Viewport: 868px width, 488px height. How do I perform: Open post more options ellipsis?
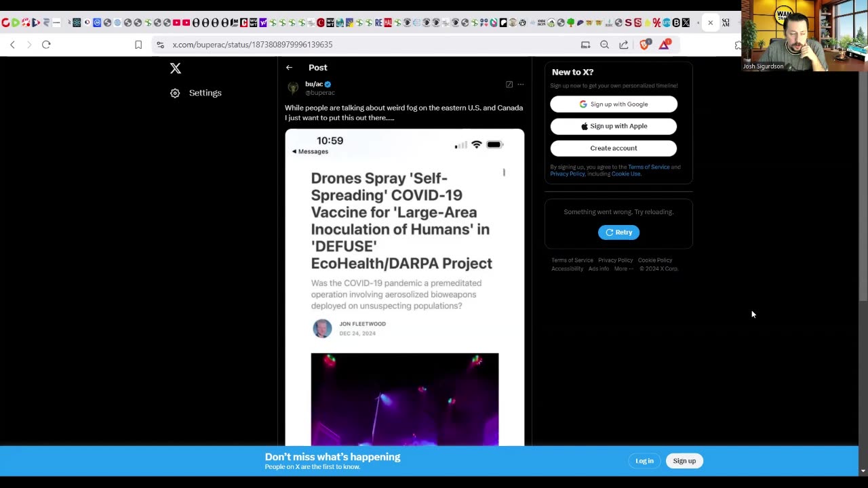[521, 85]
